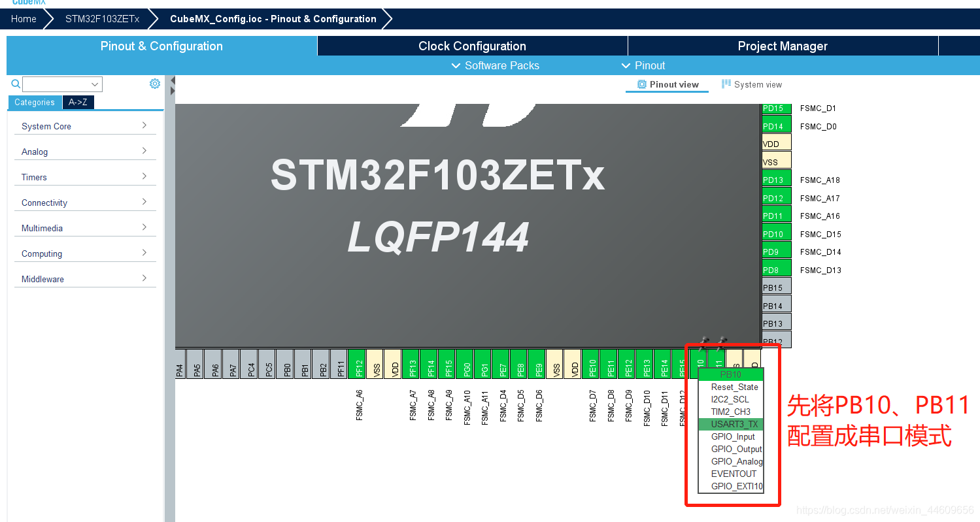Switch to System view
This screenshot has width=980, height=522.
click(752, 84)
